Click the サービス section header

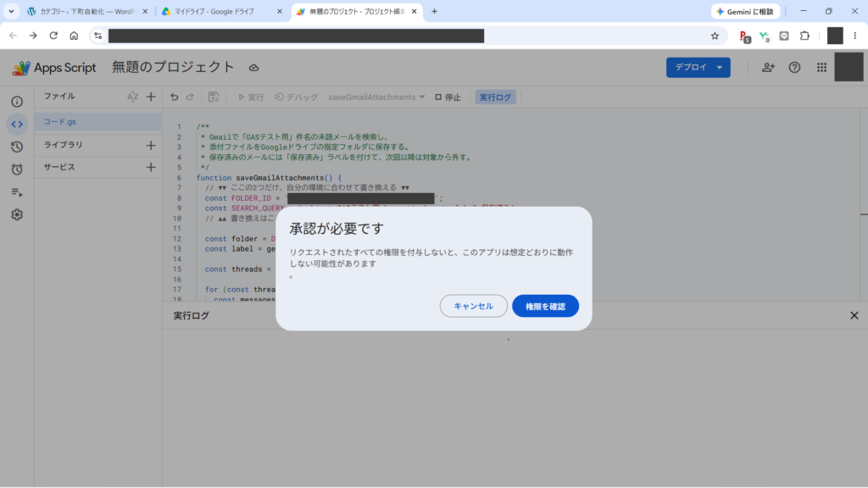[x=59, y=167]
